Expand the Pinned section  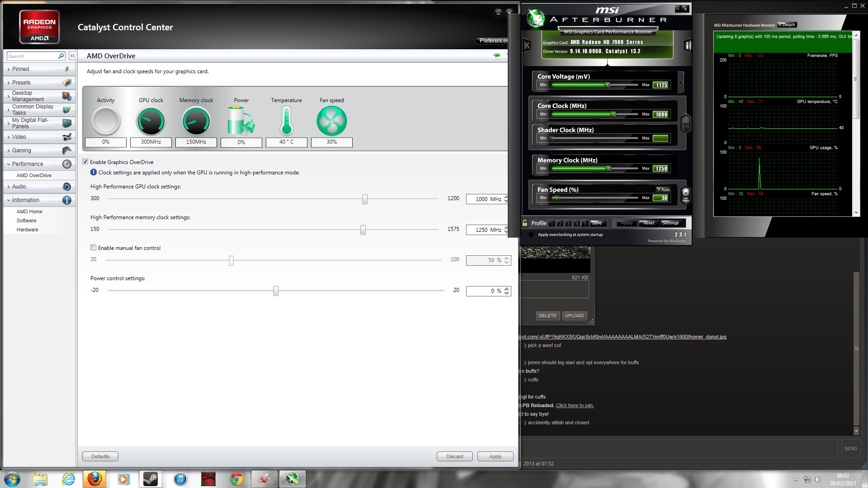point(39,69)
